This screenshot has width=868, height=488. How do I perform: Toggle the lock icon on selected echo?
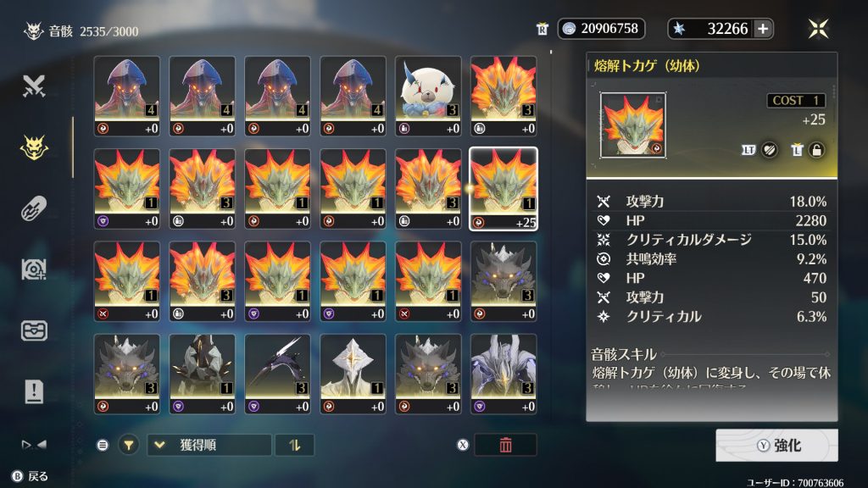(816, 150)
